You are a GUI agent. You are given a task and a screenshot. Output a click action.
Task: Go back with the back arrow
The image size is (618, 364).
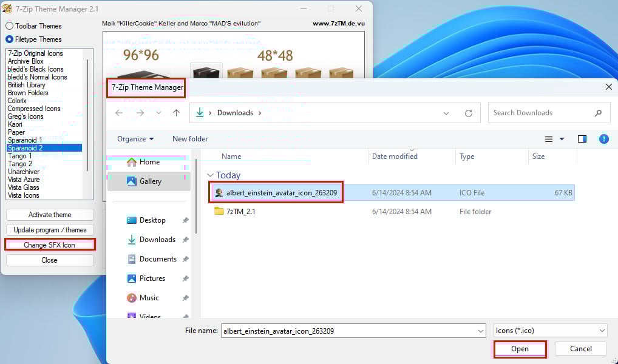coord(118,113)
